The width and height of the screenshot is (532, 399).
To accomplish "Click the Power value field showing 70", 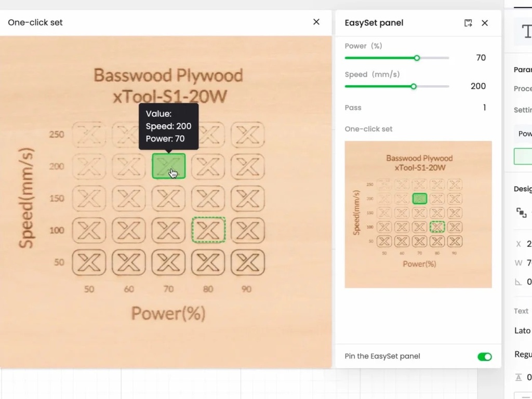I will point(481,58).
